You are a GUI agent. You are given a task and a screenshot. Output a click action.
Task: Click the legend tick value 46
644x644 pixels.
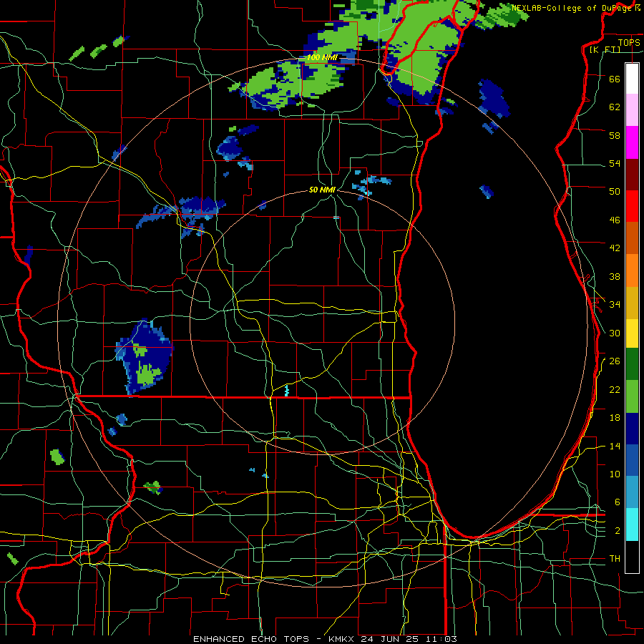[615, 220]
